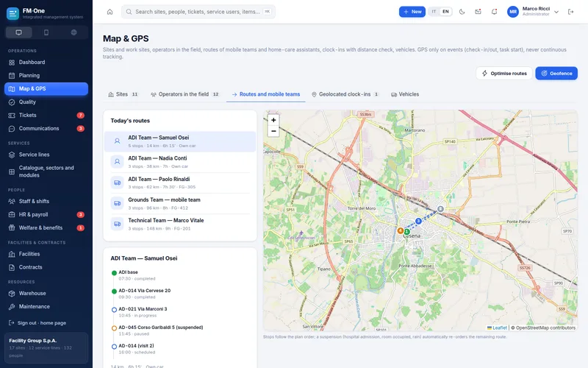Select Routes and mobile teams tab
Image resolution: width=588 pixels, height=368 pixels.
(266, 94)
